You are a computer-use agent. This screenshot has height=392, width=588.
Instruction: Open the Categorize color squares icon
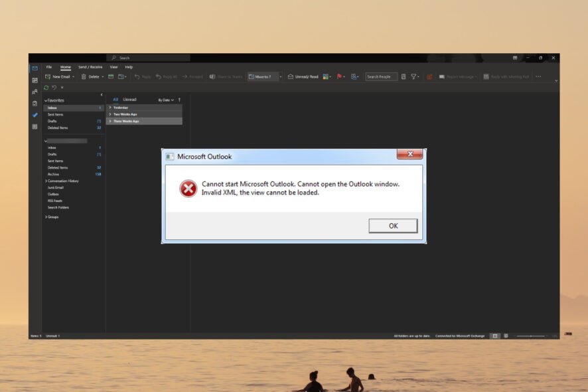tap(327, 76)
